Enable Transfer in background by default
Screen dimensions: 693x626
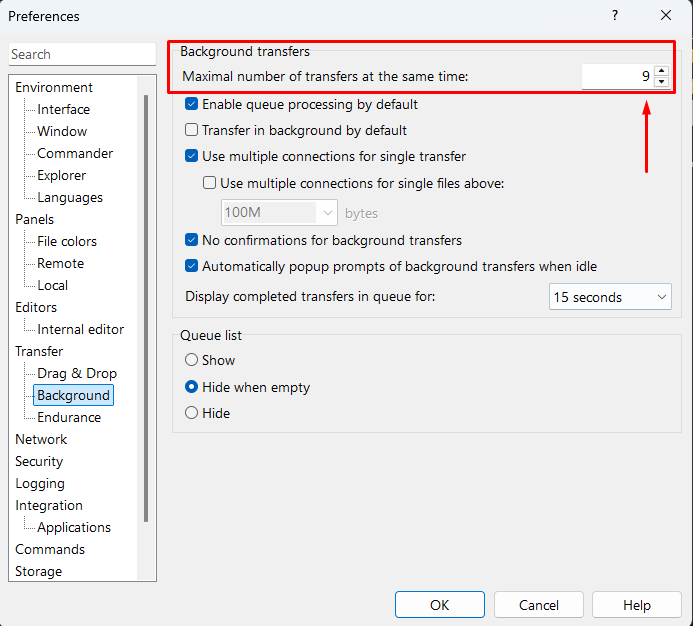point(192,130)
